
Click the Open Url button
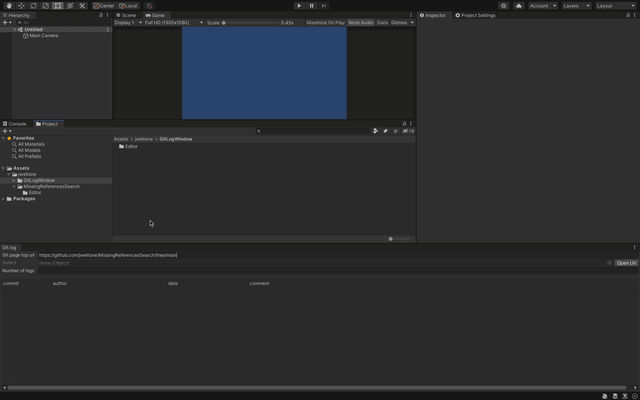[x=627, y=263]
